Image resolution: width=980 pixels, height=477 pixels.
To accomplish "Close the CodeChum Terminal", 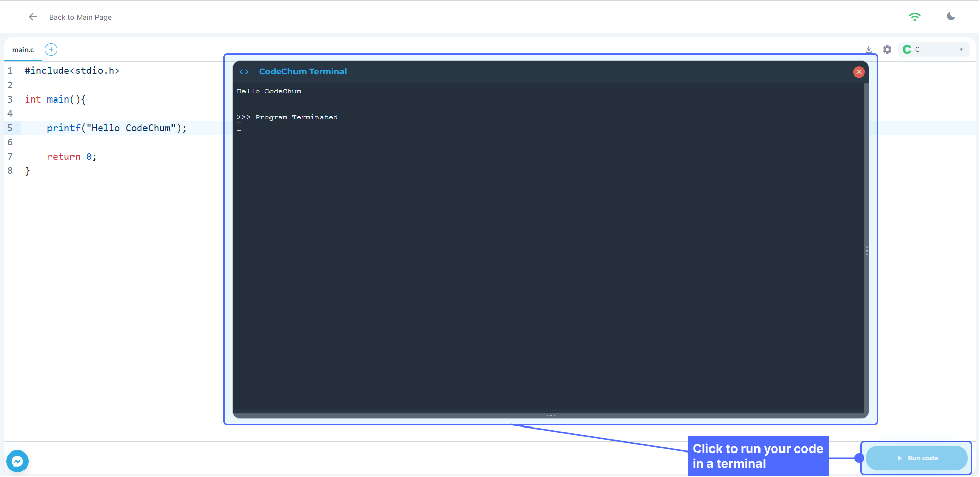I will pos(859,72).
